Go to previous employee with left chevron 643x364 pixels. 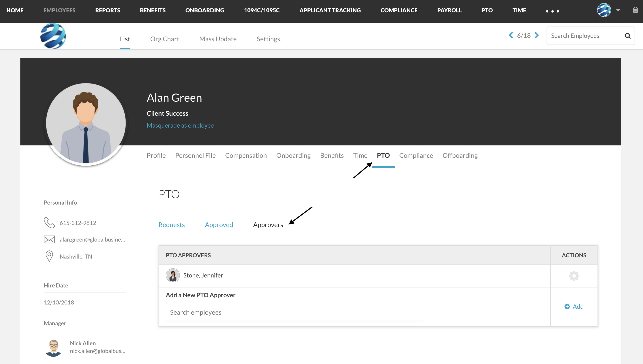click(511, 35)
